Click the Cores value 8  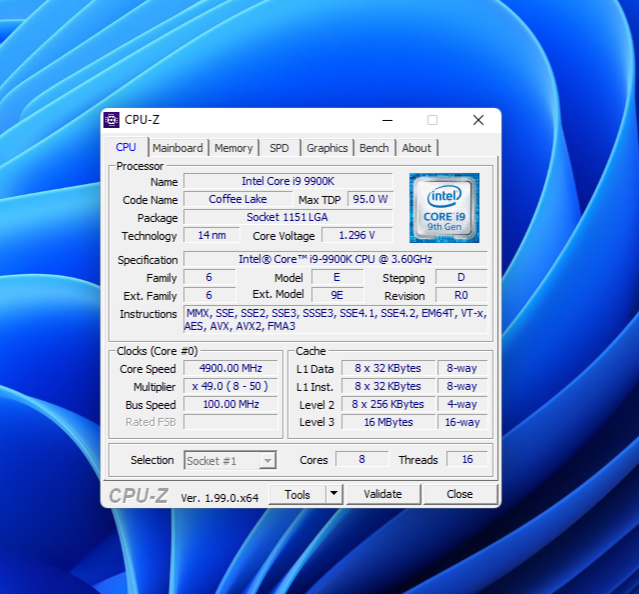point(362,459)
